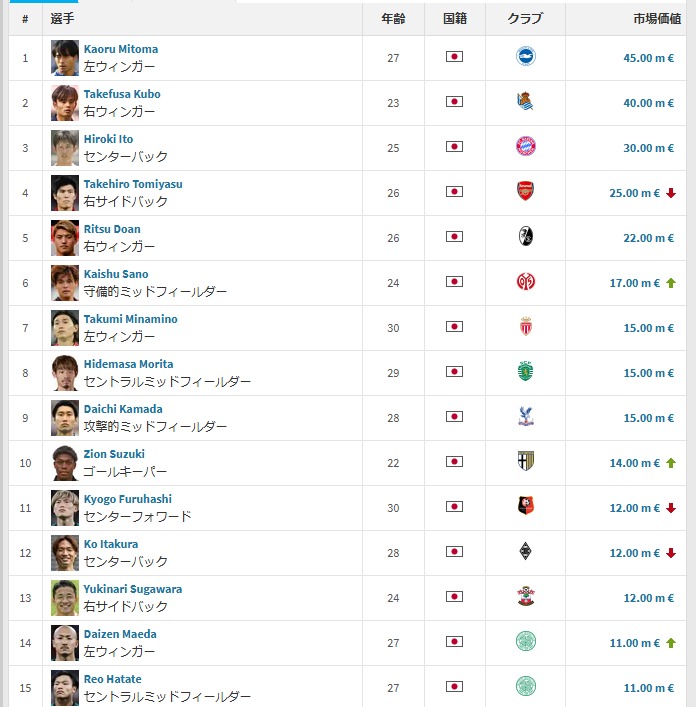Sort table by 市場価値 column header
This screenshot has width=696, height=707.
[x=657, y=18]
